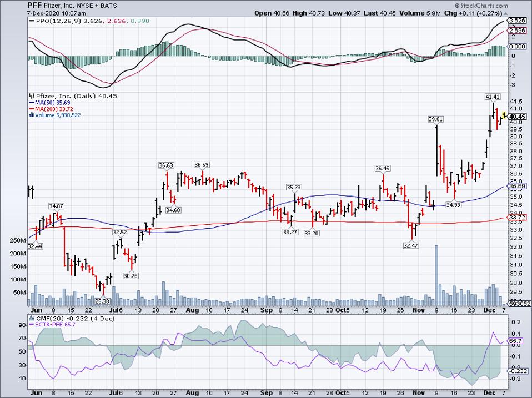Click the 32.52 price label in early July
Viewport: 532px width, 398px height.
[120, 232]
